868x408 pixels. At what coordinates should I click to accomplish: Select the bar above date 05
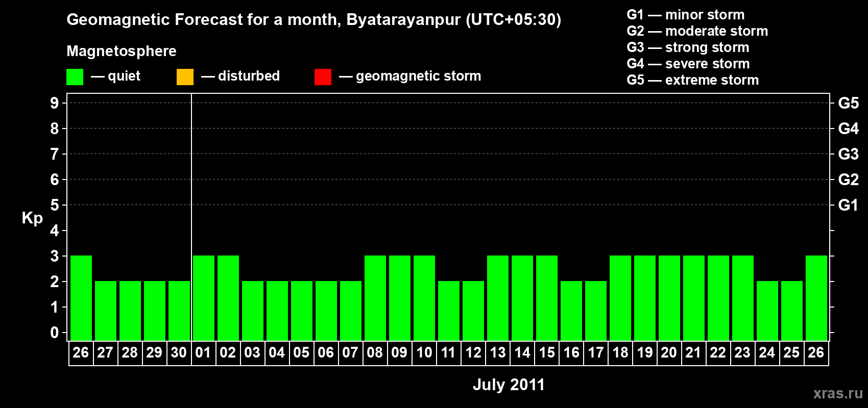pos(302,311)
